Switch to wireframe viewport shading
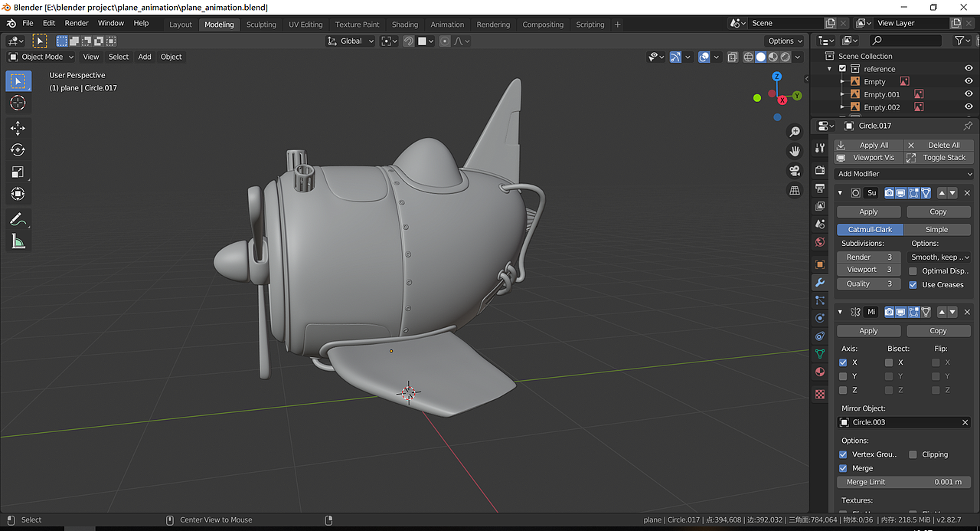 coord(748,57)
